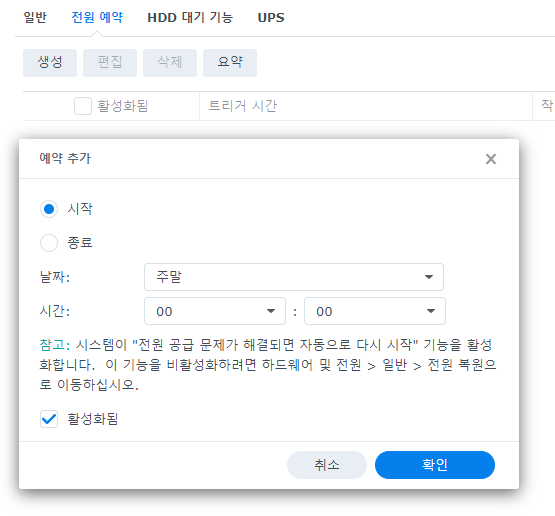
Task: Confirm with the 확인 button
Action: tap(435, 465)
